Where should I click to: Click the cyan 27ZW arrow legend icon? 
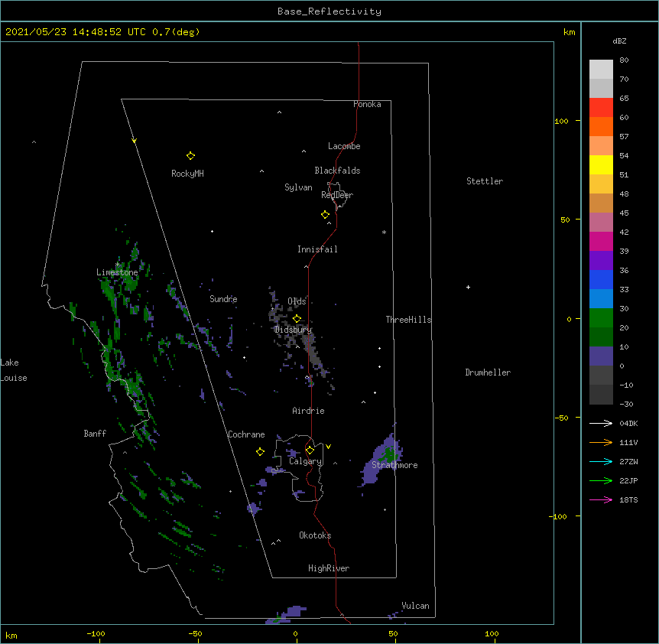601,461
